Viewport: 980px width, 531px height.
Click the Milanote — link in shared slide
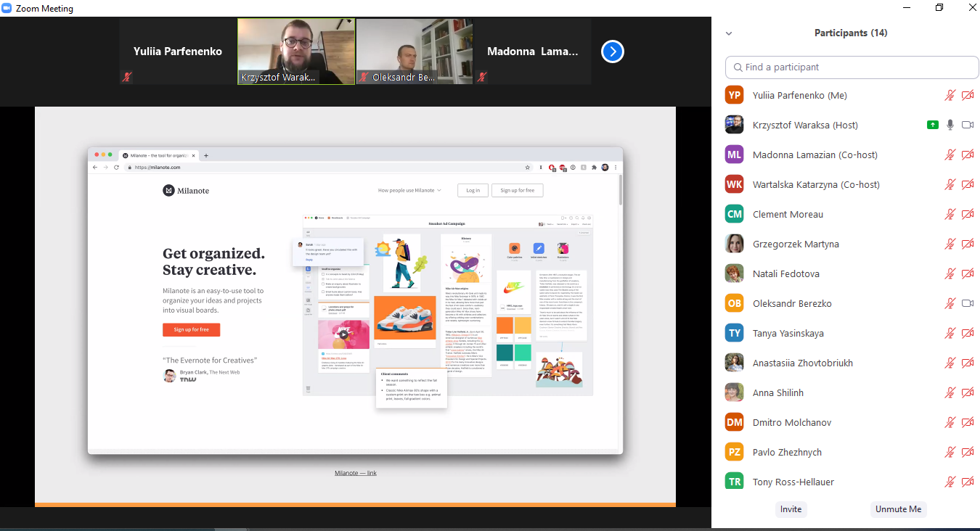[356, 473]
